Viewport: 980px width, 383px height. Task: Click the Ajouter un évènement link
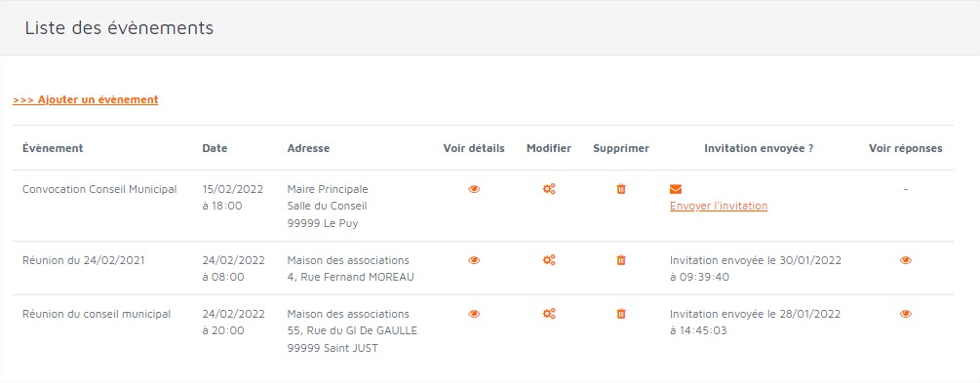[x=85, y=99]
